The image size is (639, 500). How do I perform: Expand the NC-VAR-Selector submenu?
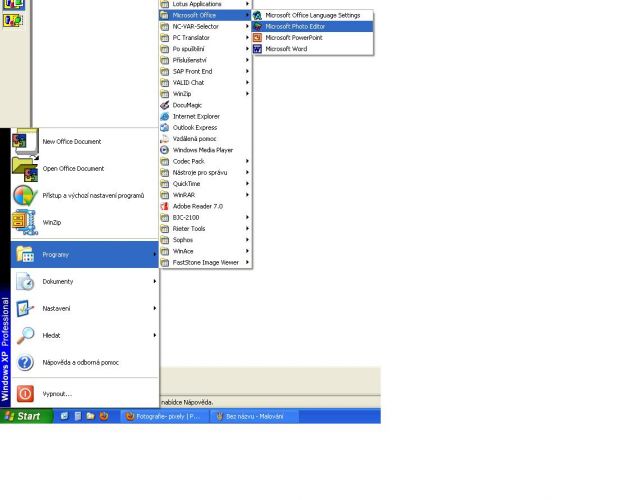click(205, 26)
